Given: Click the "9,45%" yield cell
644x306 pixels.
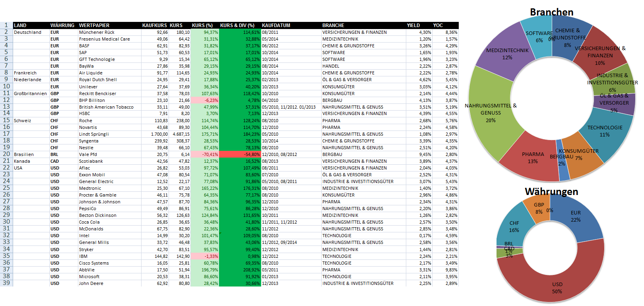Looking at the screenshot, I should click(x=419, y=154).
